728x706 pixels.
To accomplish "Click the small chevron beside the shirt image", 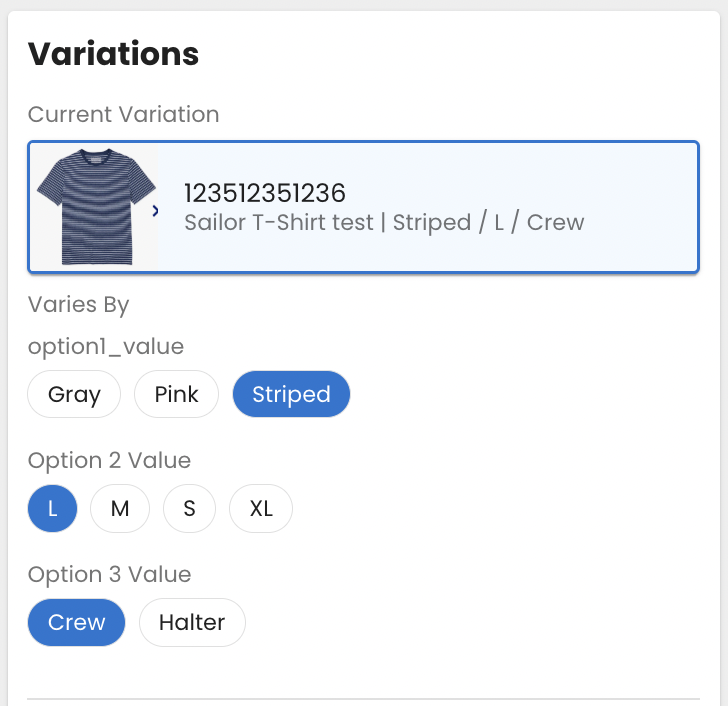I will pyautogui.click(x=154, y=210).
